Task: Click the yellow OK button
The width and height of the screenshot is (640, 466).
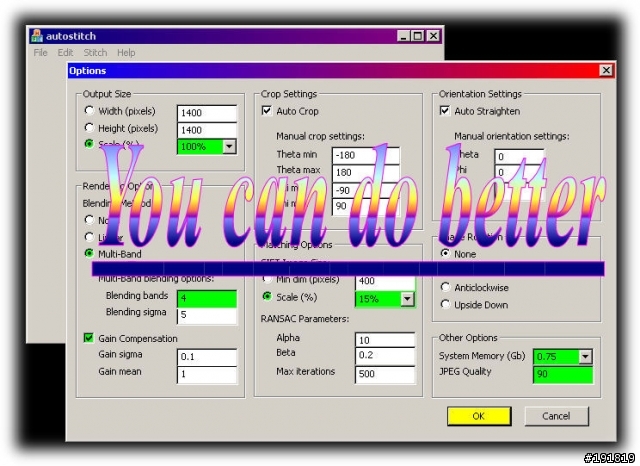Action: point(479,416)
